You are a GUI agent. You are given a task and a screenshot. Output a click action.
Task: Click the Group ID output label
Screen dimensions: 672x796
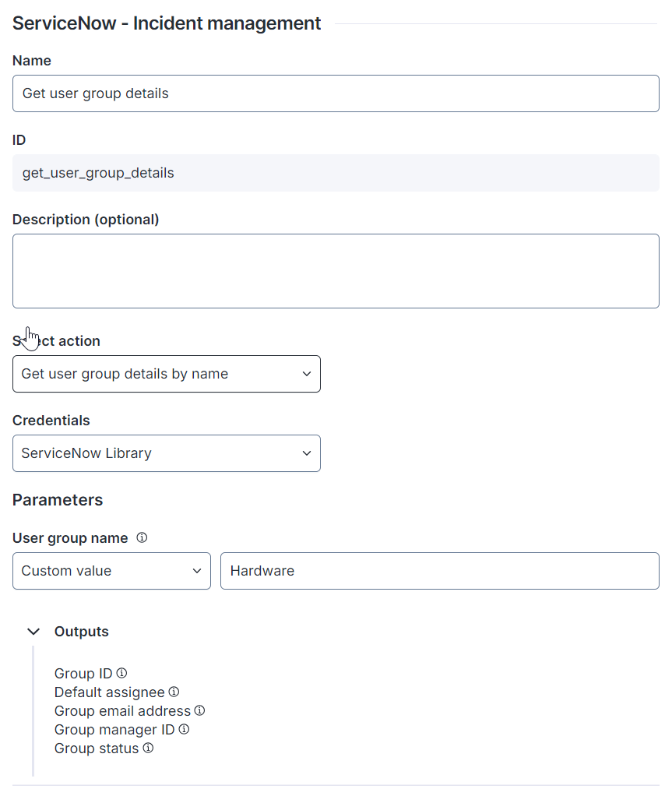click(x=83, y=673)
